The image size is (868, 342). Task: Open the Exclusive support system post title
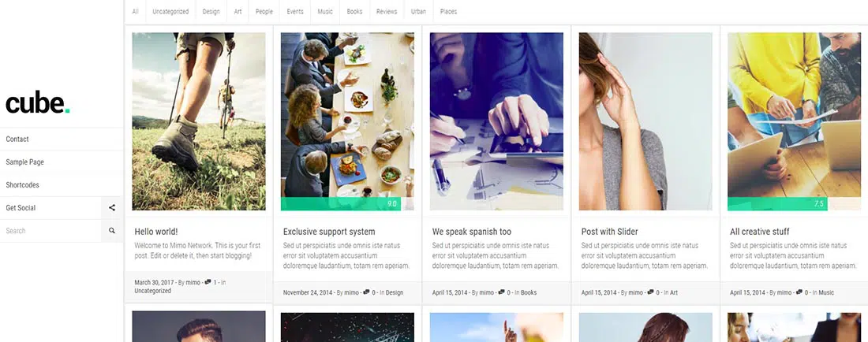point(329,232)
